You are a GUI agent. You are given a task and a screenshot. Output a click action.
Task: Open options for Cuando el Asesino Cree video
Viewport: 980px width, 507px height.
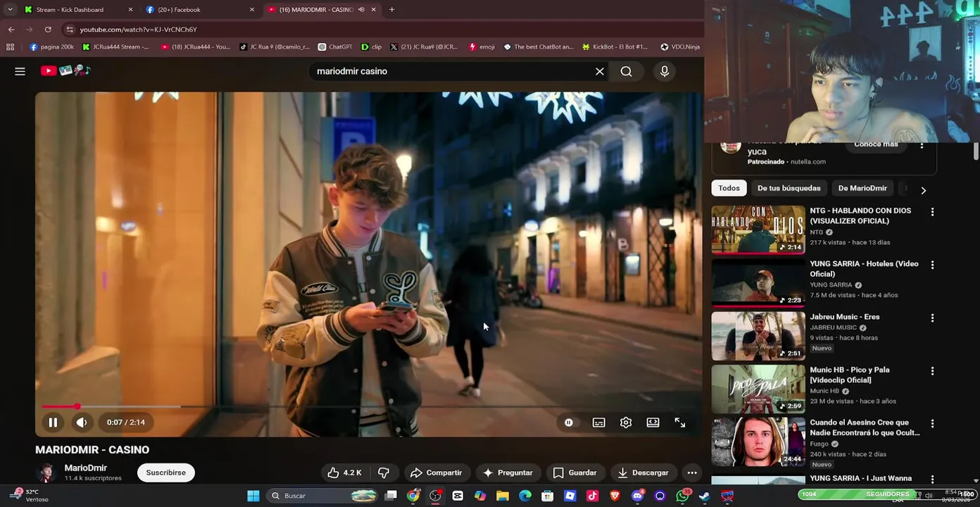coord(932,423)
